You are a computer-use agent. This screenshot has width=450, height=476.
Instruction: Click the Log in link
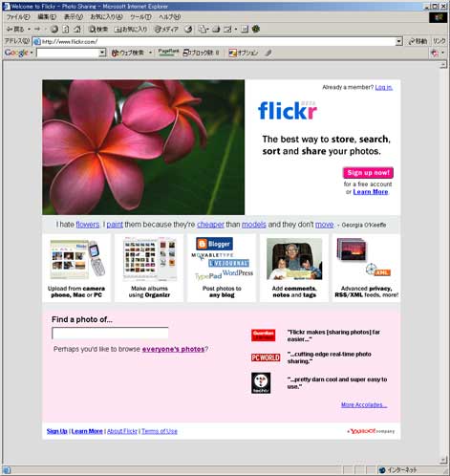384,87
